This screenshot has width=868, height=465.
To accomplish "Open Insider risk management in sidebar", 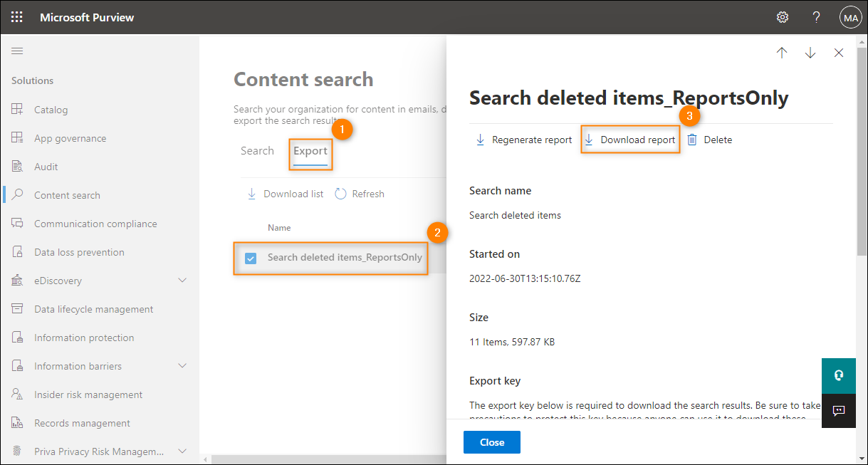I will point(88,395).
